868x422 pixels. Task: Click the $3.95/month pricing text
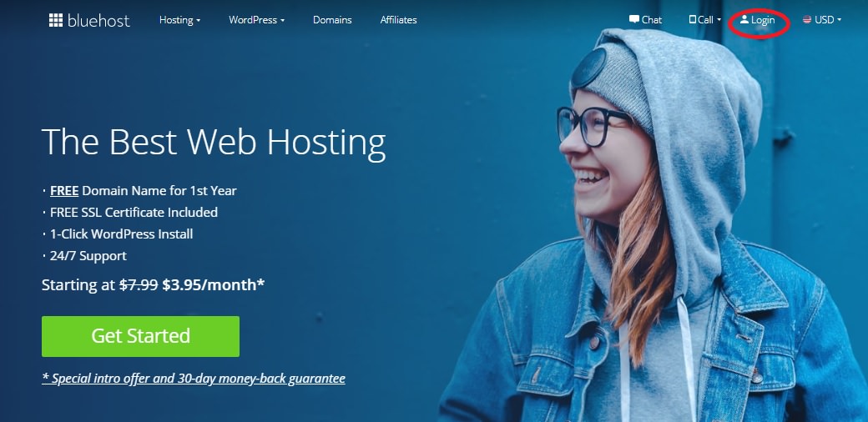[213, 285]
